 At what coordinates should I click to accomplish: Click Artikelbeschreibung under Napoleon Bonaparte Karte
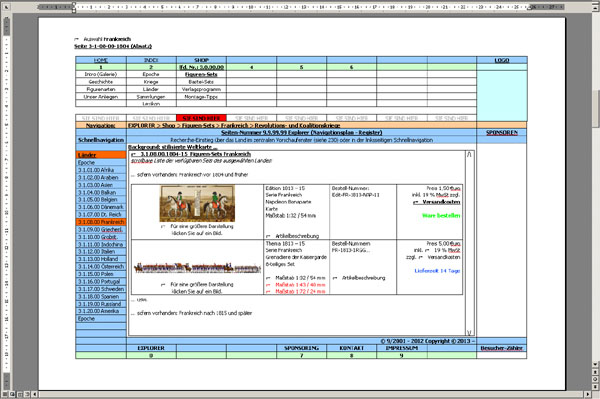tap(297, 236)
